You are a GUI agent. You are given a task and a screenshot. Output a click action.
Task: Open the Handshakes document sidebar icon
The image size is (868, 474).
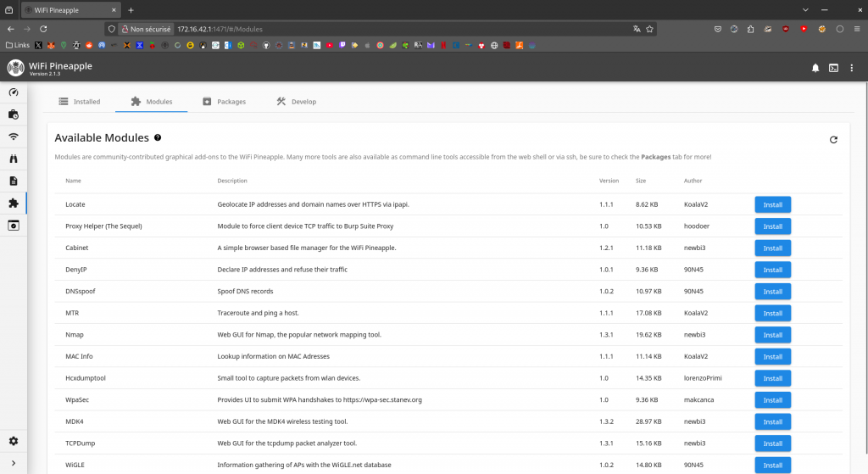point(14,181)
